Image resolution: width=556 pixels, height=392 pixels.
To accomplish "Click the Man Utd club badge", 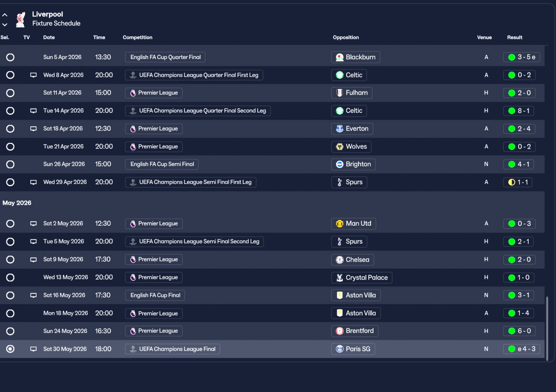I will coord(340,224).
